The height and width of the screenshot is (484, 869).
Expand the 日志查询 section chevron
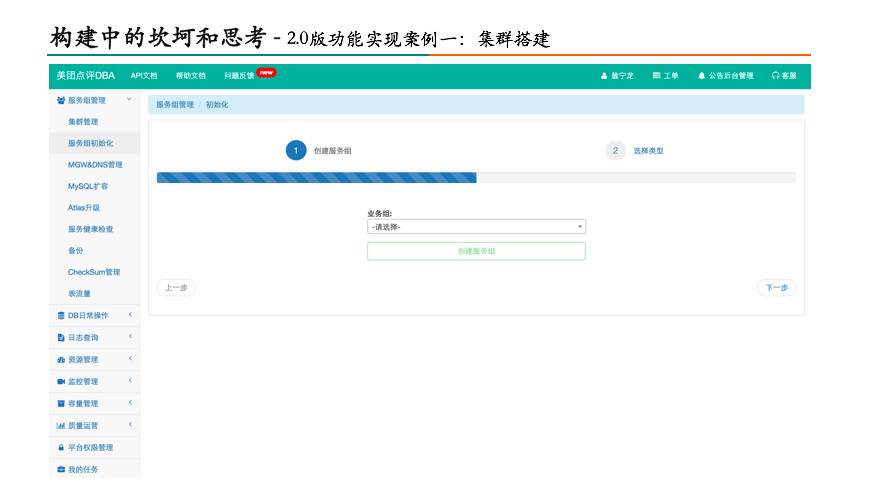130,337
